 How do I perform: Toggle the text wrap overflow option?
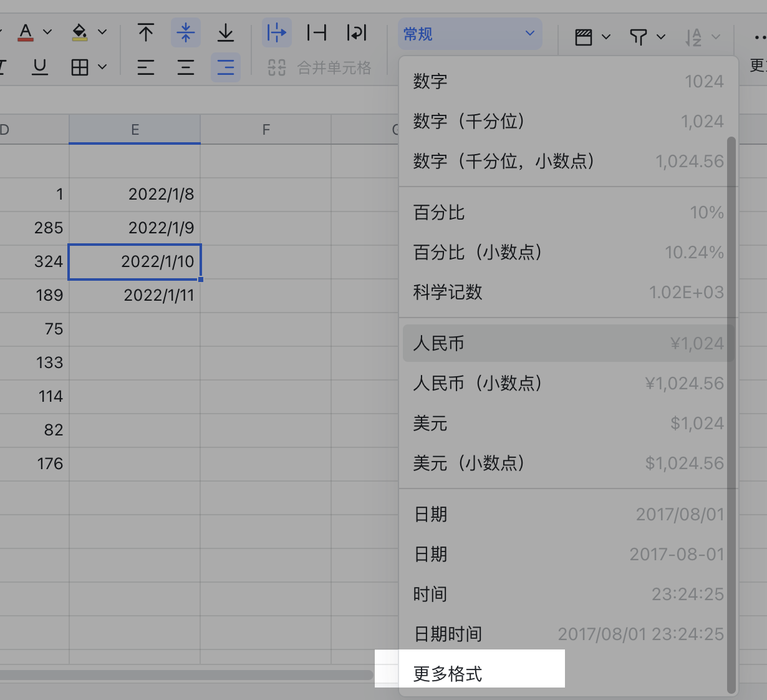pyautogui.click(x=276, y=32)
